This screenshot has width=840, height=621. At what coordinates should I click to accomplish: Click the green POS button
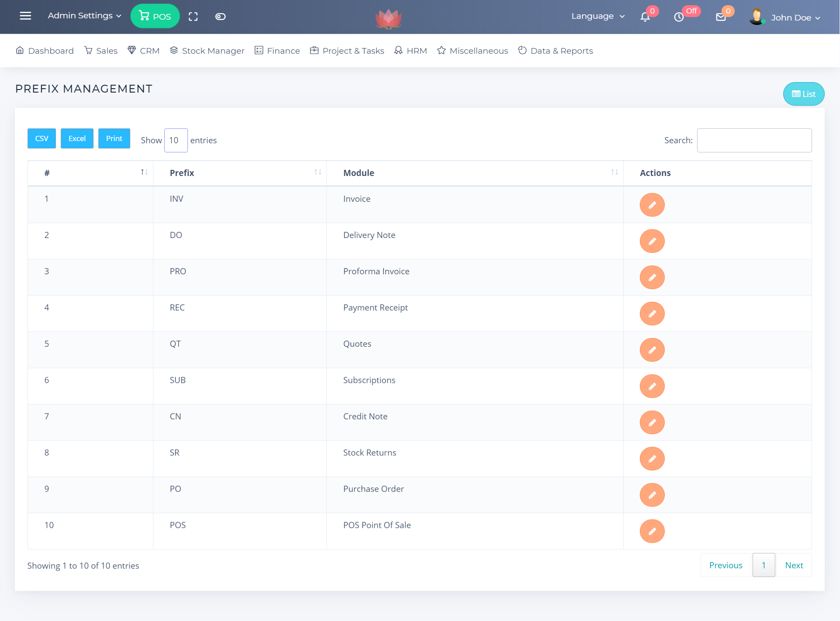click(x=155, y=16)
